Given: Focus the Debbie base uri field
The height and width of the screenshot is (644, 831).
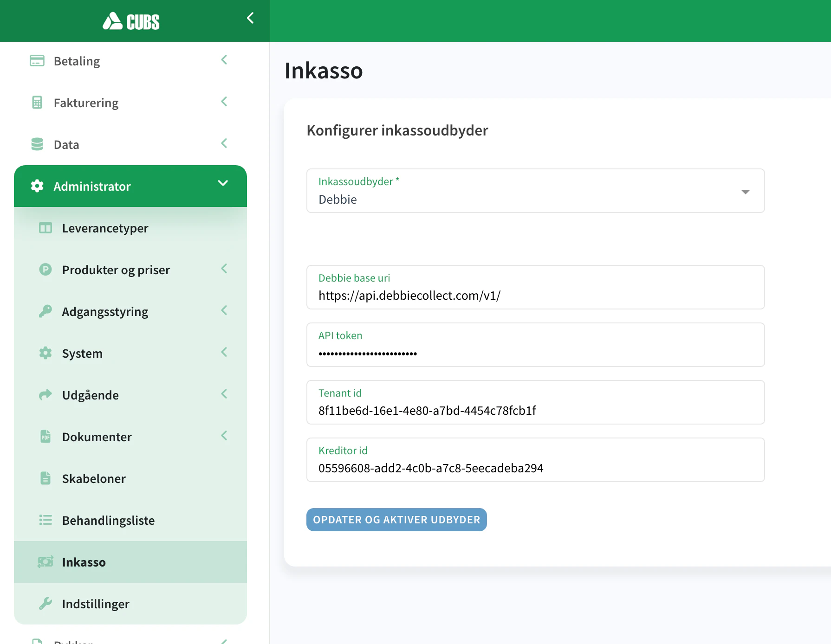Looking at the screenshot, I should click(535, 296).
